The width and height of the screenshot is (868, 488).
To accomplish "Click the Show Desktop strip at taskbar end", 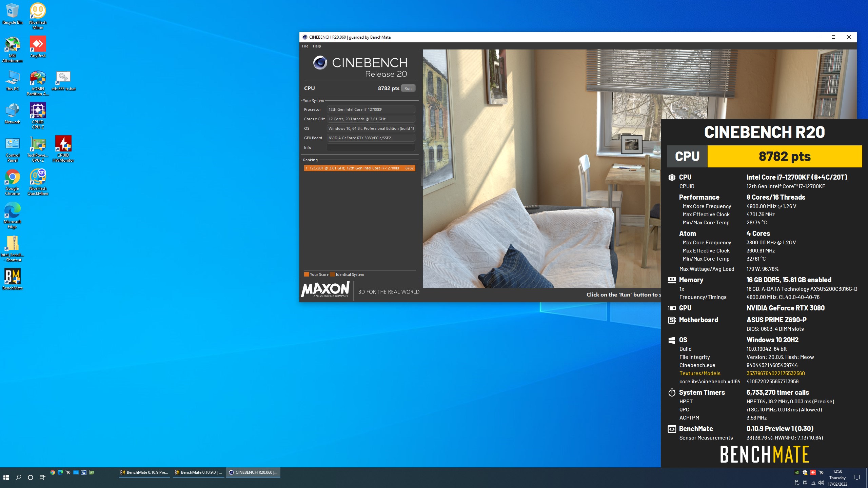I will tap(867, 477).
